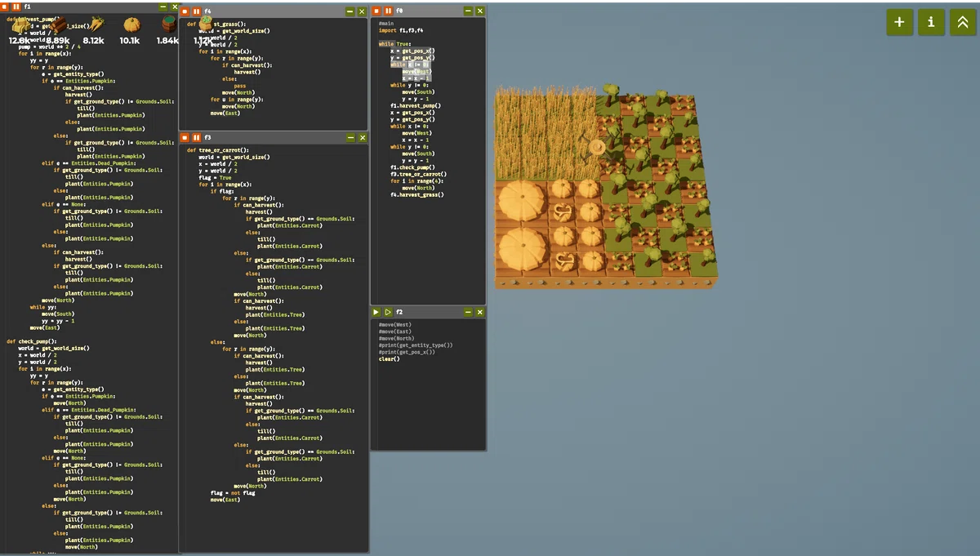This screenshot has height=556, width=980.
Task: Click the 'import f1,f3,f4' line in f0
Action: pyautogui.click(x=400, y=30)
